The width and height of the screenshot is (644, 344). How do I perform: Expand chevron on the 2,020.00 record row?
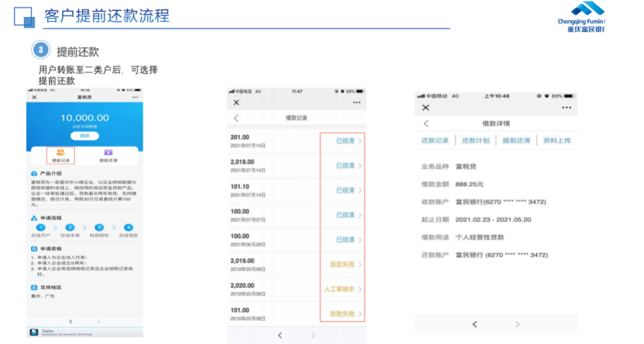point(360,289)
